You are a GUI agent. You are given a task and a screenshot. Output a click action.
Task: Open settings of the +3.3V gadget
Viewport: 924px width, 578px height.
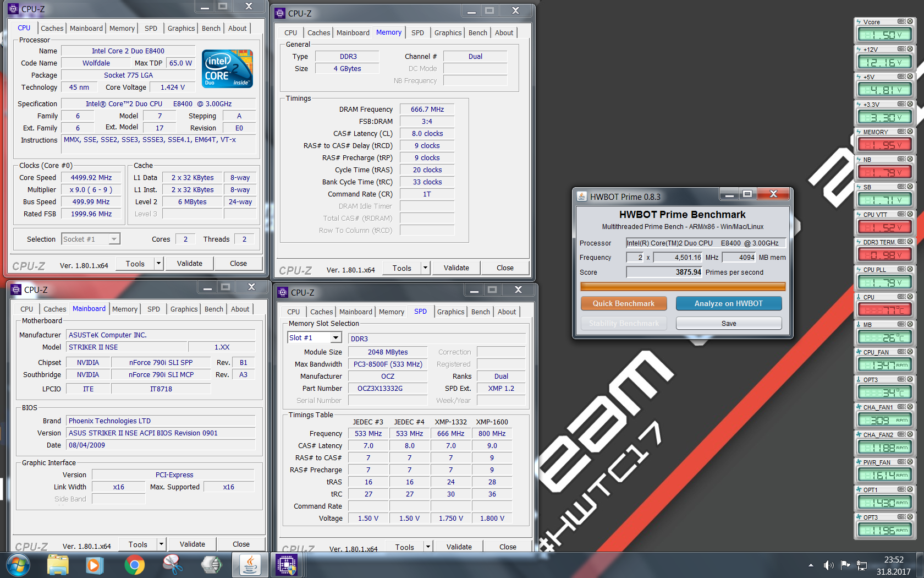pyautogui.click(x=901, y=104)
